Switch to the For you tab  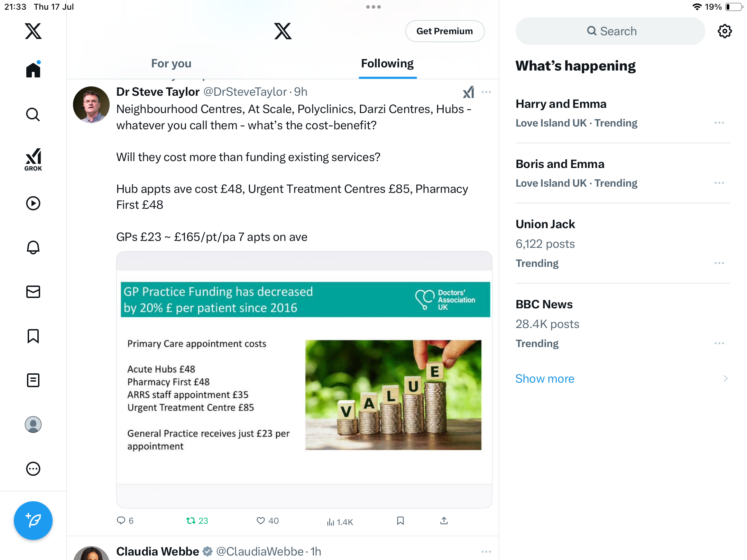point(171,64)
